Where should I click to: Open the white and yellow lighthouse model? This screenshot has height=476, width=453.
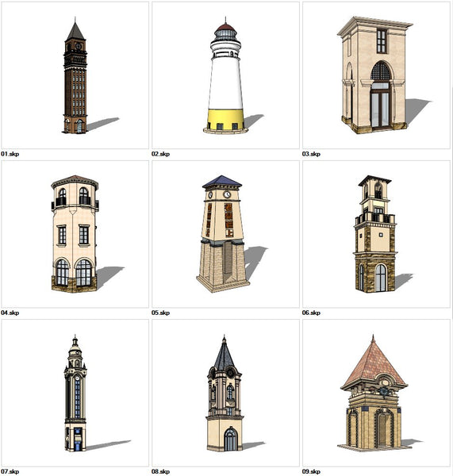click(x=225, y=75)
